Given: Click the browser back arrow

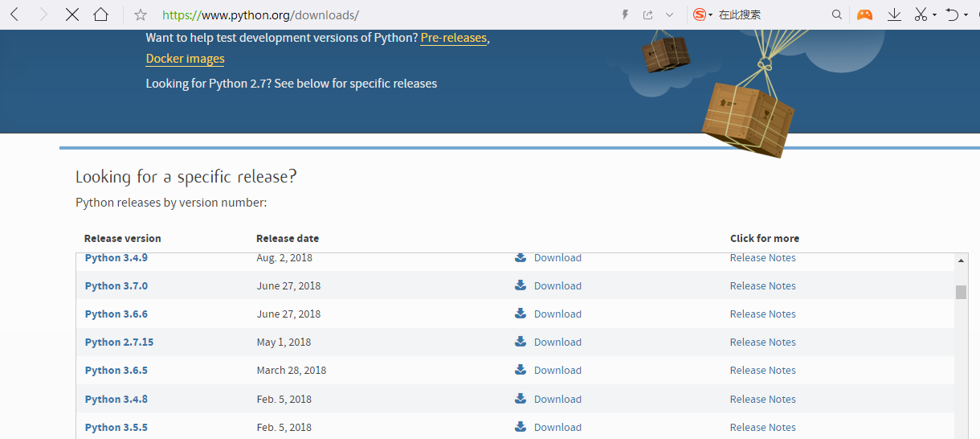Looking at the screenshot, I should pos(14,14).
